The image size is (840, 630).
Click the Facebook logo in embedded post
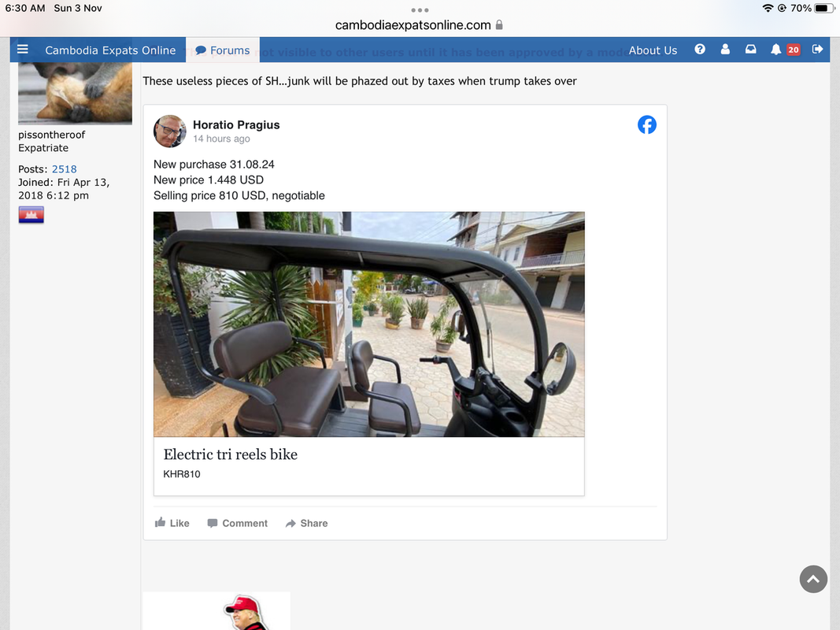tap(647, 125)
